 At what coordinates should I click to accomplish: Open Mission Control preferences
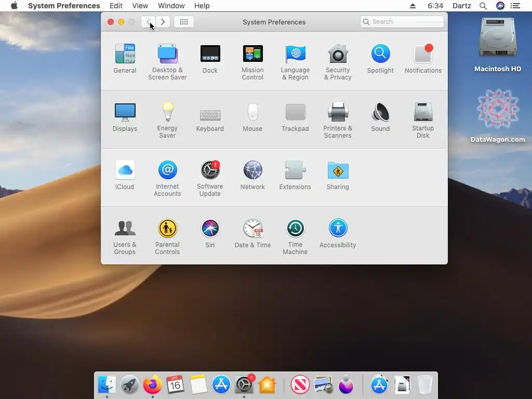[x=252, y=62]
